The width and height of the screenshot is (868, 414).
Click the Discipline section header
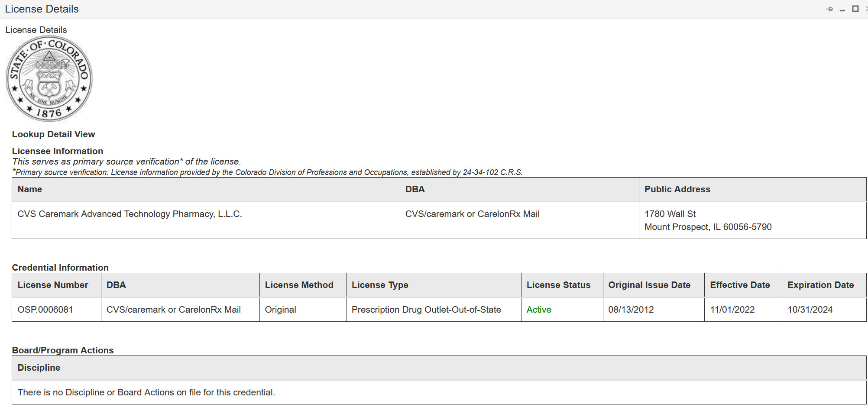click(x=39, y=368)
